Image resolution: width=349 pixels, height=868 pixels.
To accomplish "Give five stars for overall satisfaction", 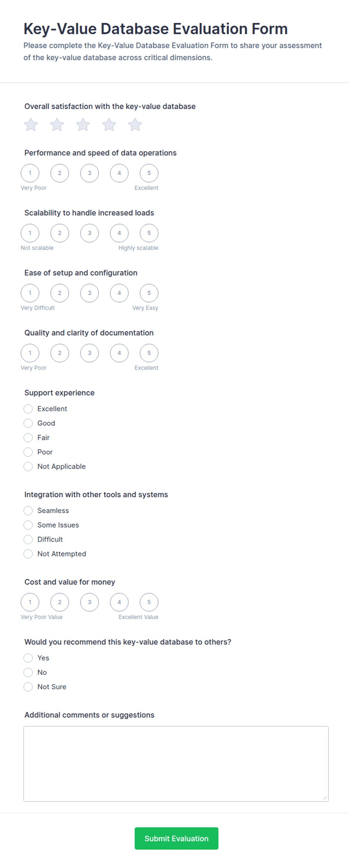I will [x=135, y=124].
